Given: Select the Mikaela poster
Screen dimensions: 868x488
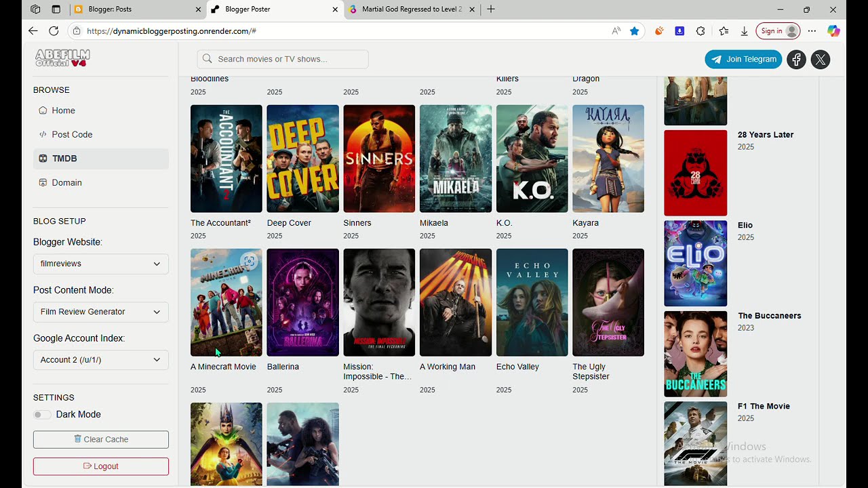Looking at the screenshot, I should pos(456,159).
